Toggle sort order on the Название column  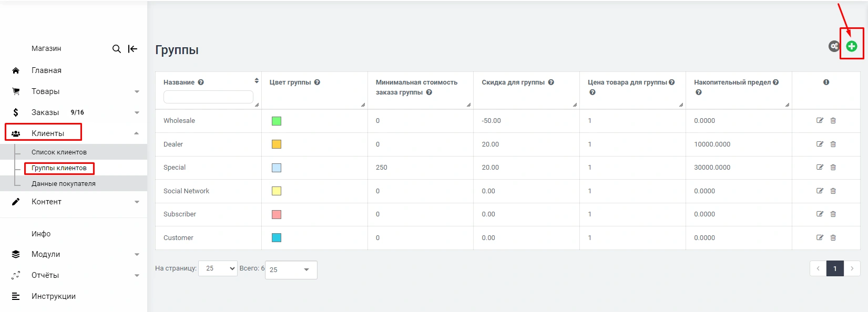(x=257, y=81)
